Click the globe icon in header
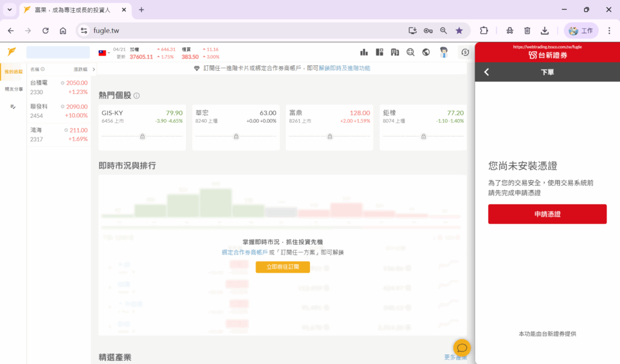The image size is (620, 364). [426, 53]
